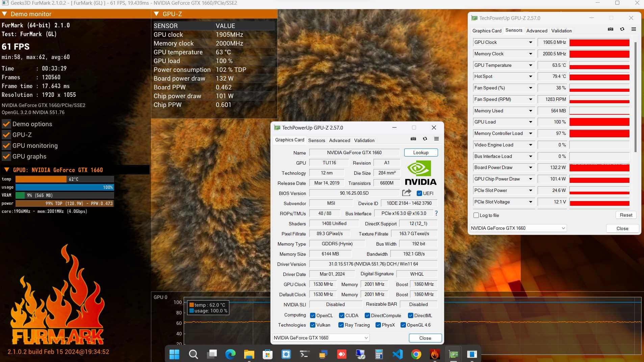Click the Driver Version field
Viewport: 644px width, 362px height.
(x=373, y=264)
